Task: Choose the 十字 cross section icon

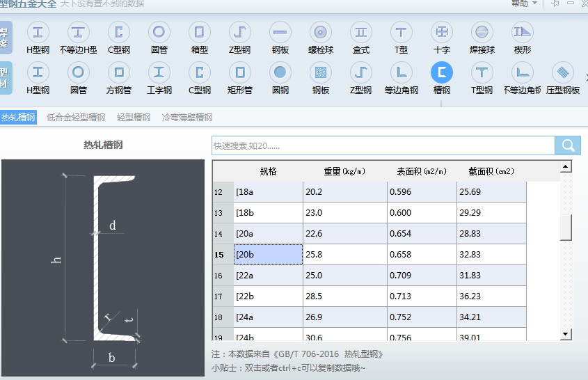Action: pos(442,32)
